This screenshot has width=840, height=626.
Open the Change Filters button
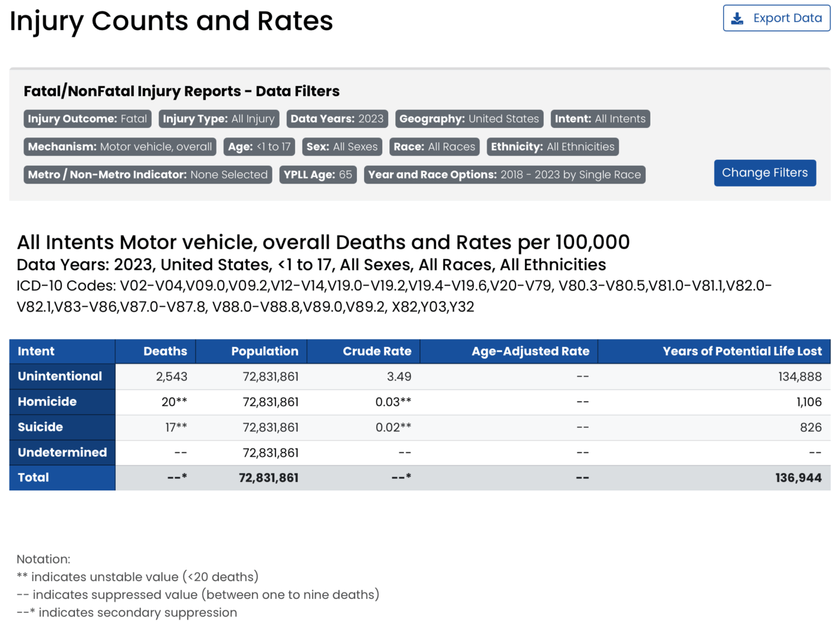(764, 173)
